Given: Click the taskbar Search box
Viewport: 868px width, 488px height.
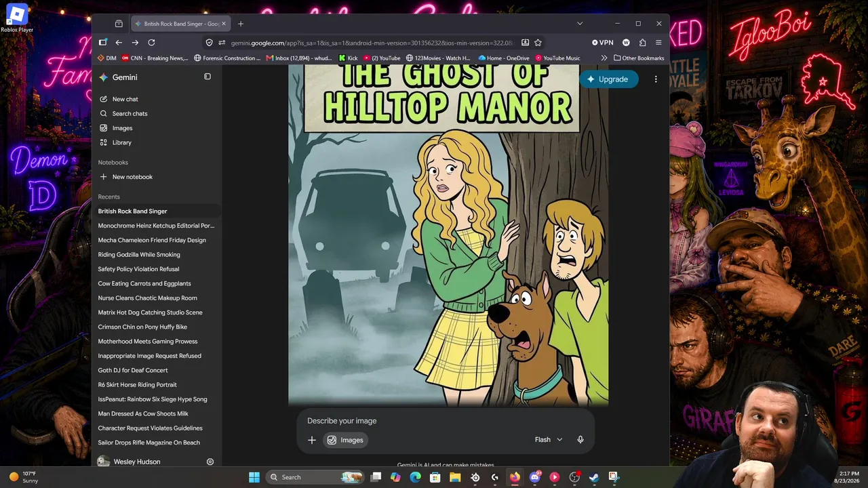Looking at the screenshot, I should [x=315, y=477].
